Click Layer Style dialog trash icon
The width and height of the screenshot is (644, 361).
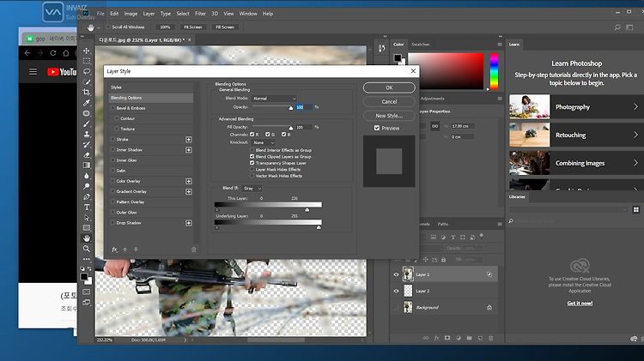pyautogui.click(x=194, y=250)
